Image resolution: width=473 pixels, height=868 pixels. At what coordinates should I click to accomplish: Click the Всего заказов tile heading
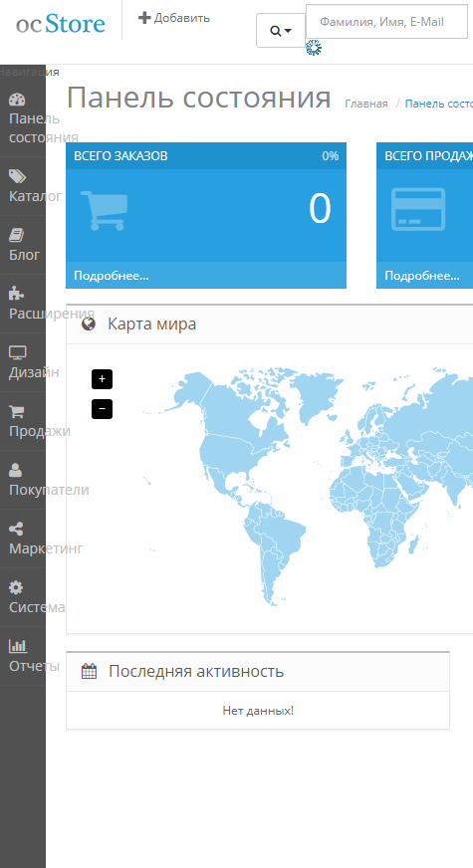120,156
